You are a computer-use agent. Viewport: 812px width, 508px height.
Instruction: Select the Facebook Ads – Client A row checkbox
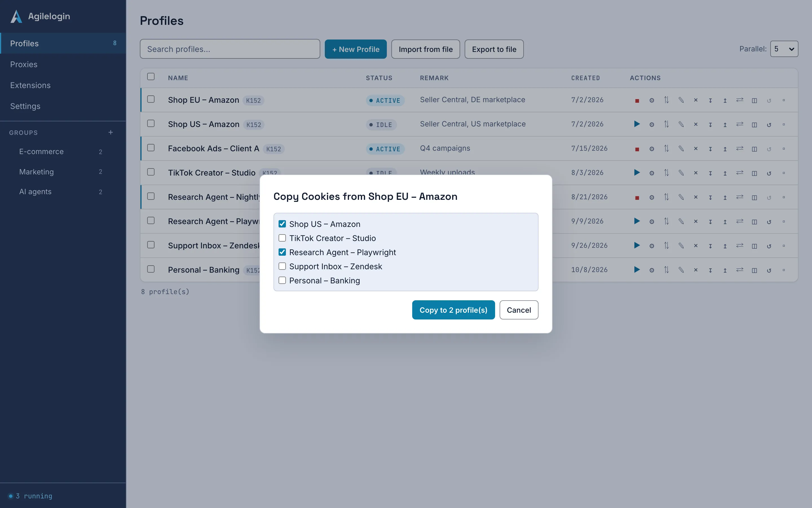pos(151,148)
